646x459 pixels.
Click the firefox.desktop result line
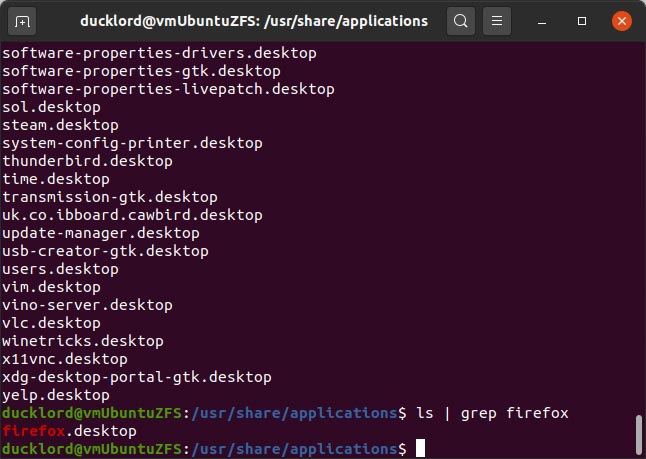[x=69, y=431]
